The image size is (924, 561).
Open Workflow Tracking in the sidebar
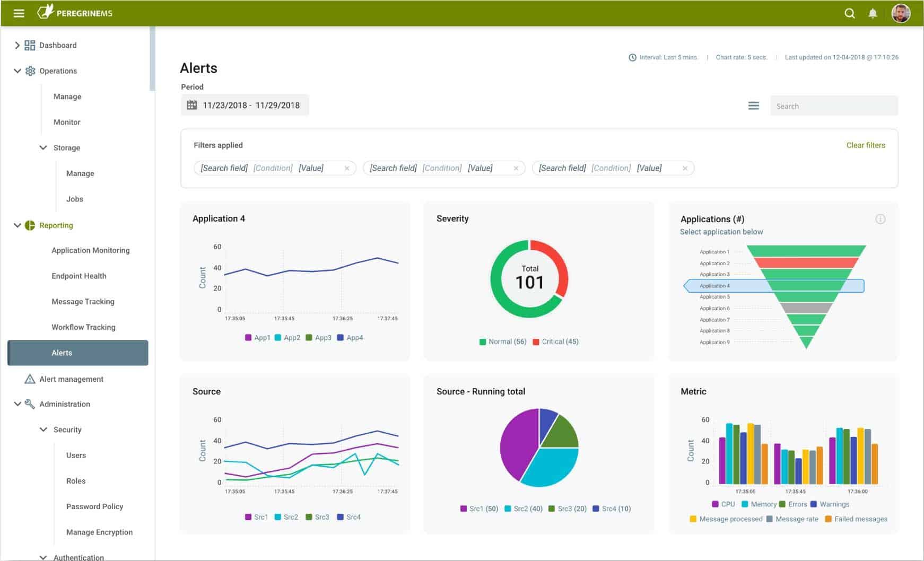pos(83,327)
